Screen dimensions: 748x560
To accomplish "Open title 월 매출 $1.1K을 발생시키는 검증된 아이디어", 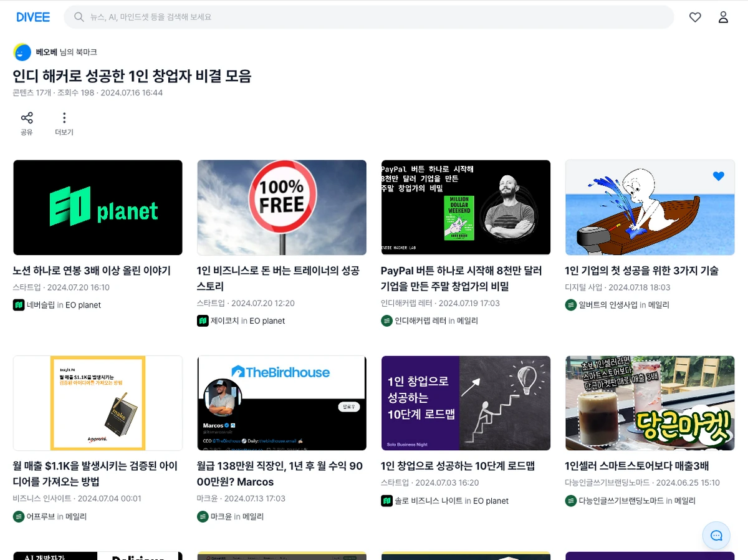I will coord(95,474).
